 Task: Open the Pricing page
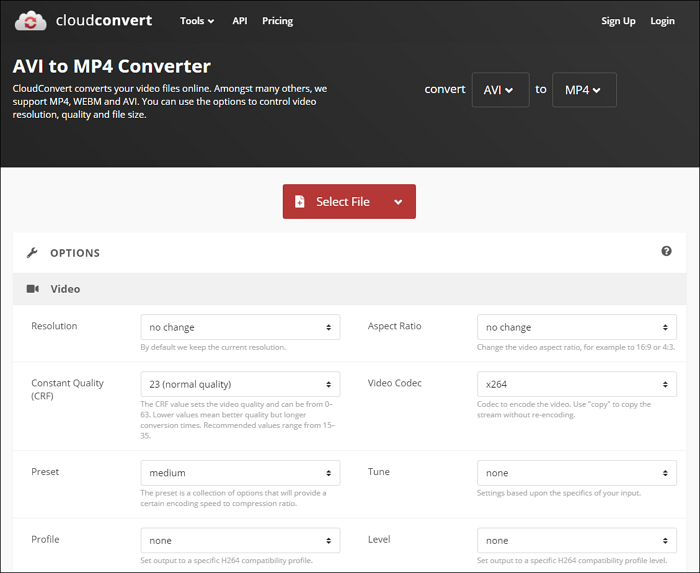tap(277, 21)
